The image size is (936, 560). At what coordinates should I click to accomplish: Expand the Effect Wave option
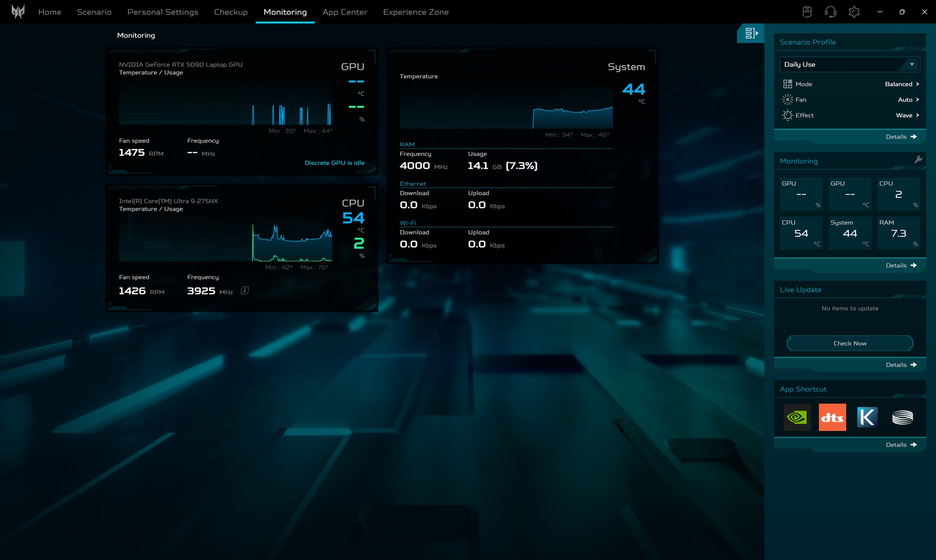coord(907,115)
